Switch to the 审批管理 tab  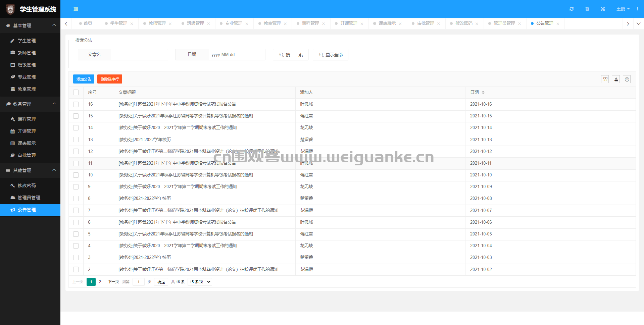point(426,23)
